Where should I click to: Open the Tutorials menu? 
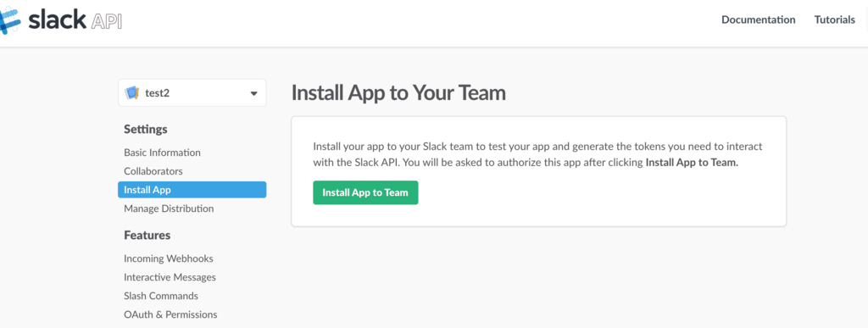pyautogui.click(x=835, y=19)
